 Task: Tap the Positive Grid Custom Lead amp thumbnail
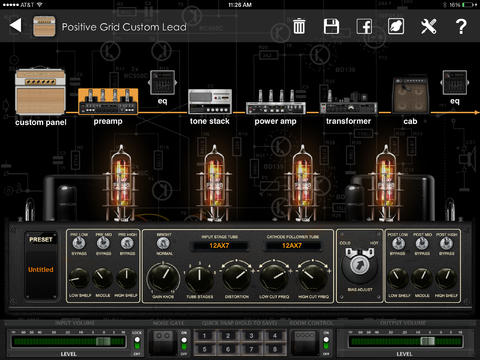coord(44,26)
